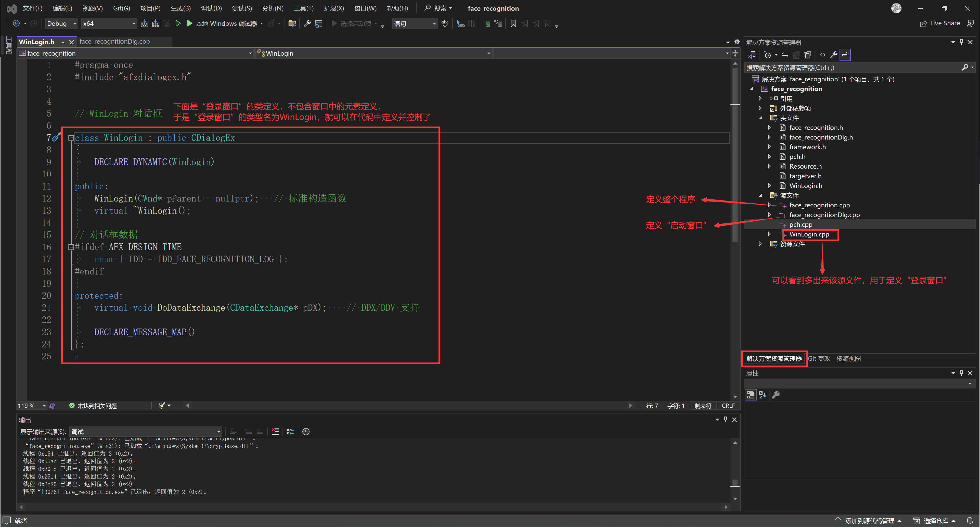Click clear all icon in output panel
Image resolution: width=980 pixels, height=527 pixels.
click(x=275, y=431)
